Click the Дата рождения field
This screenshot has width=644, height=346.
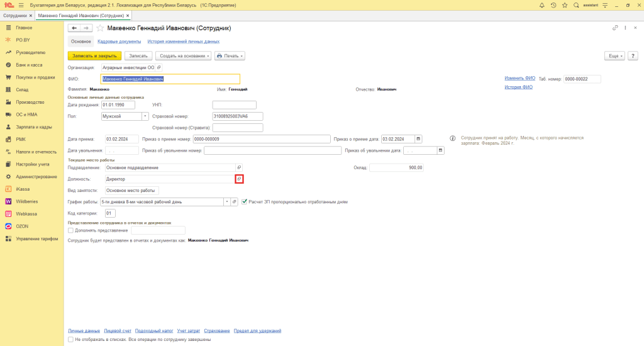coord(118,105)
